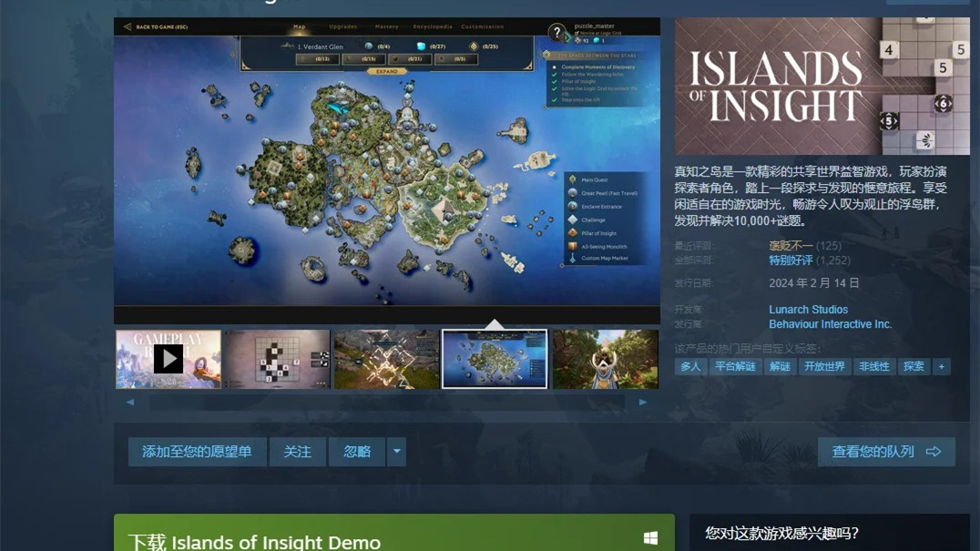Click the Custom Map Marker legend icon

click(573, 258)
